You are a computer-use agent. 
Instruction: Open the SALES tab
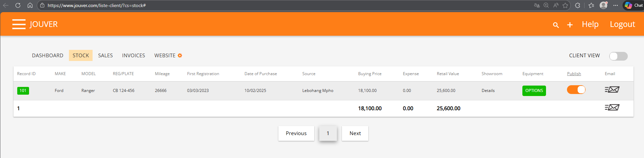[105, 56]
